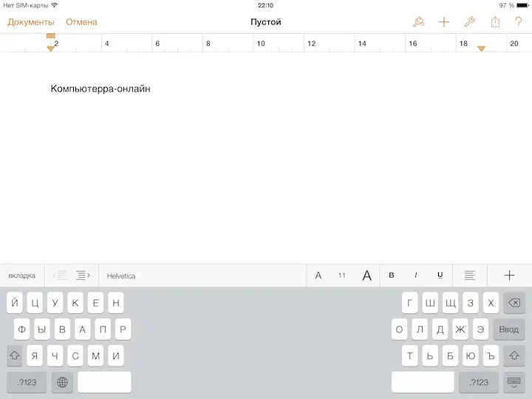Tap the text Компьютерра-онлайн

[100, 89]
